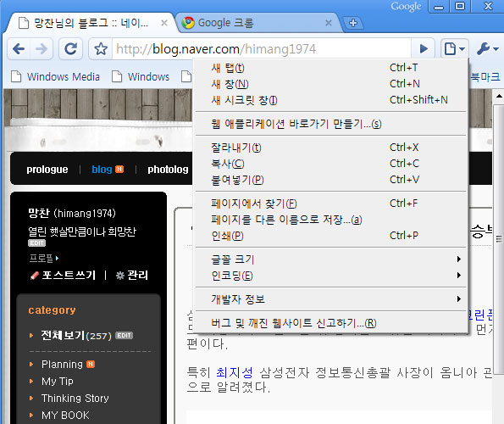Bookmark this page using the star icon
504x424 pixels.
coord(101,49)
